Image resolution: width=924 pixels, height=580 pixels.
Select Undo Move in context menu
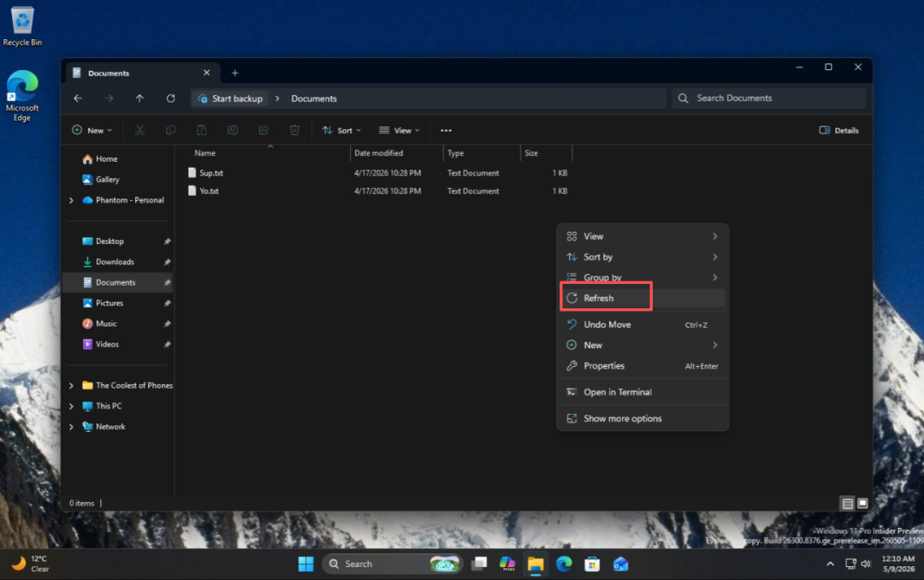[x=643, y=325]
